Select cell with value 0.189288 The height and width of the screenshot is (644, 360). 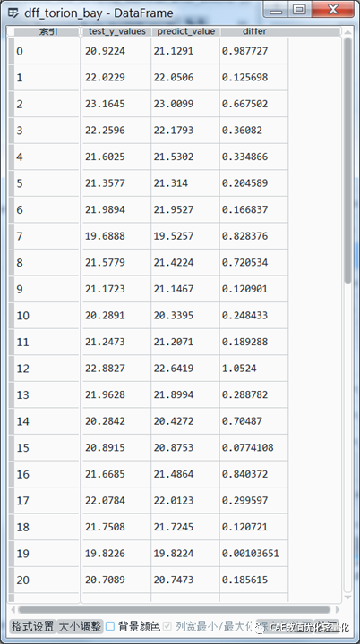click(253, 342)
